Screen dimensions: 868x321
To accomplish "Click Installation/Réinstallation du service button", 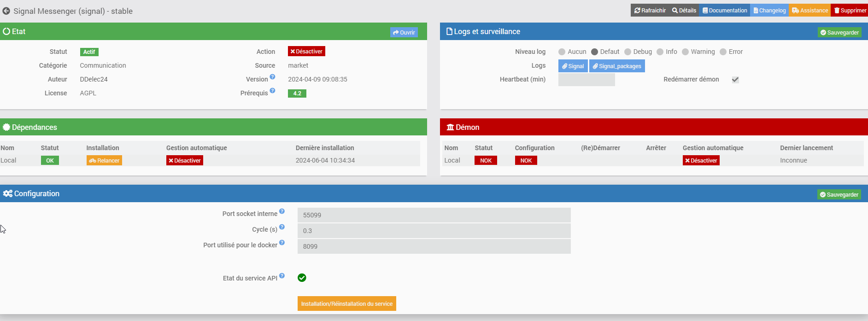I will tap(347, 303).
